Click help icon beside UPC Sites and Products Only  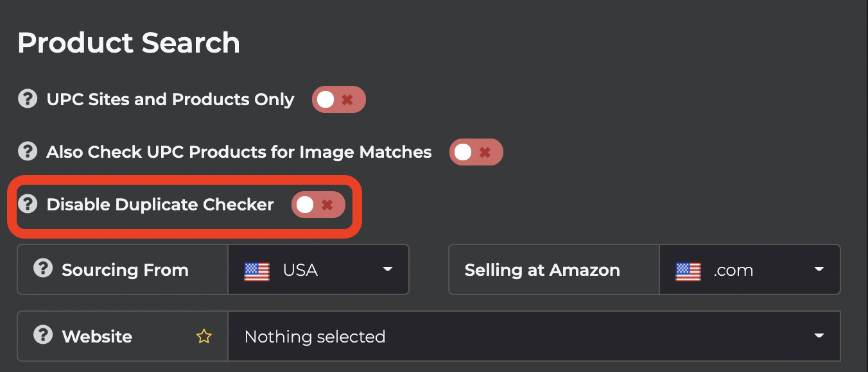pyautogui.click(x=27, y=99)
